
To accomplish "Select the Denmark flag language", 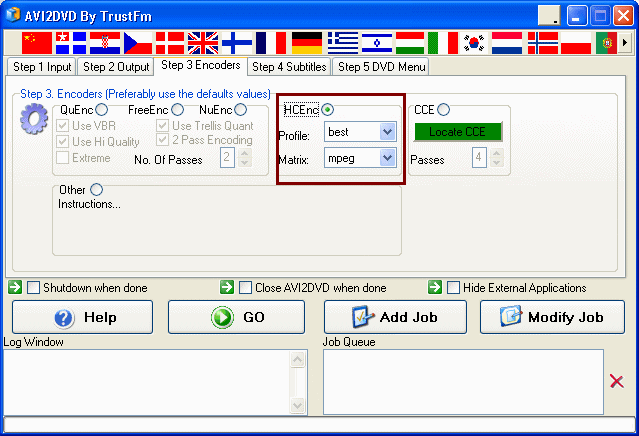I will (x=170, y=43).
